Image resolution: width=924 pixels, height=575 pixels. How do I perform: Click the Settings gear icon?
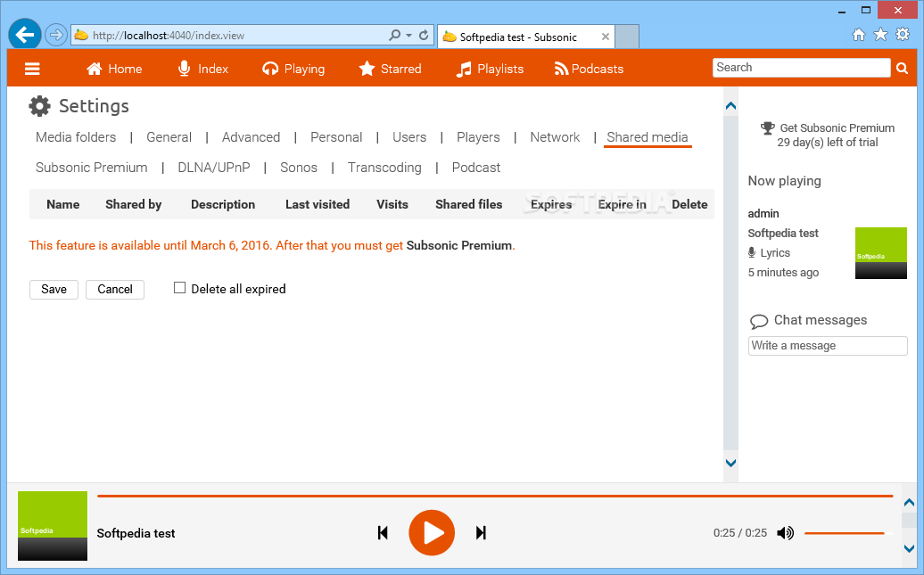[x=39, y=106]
